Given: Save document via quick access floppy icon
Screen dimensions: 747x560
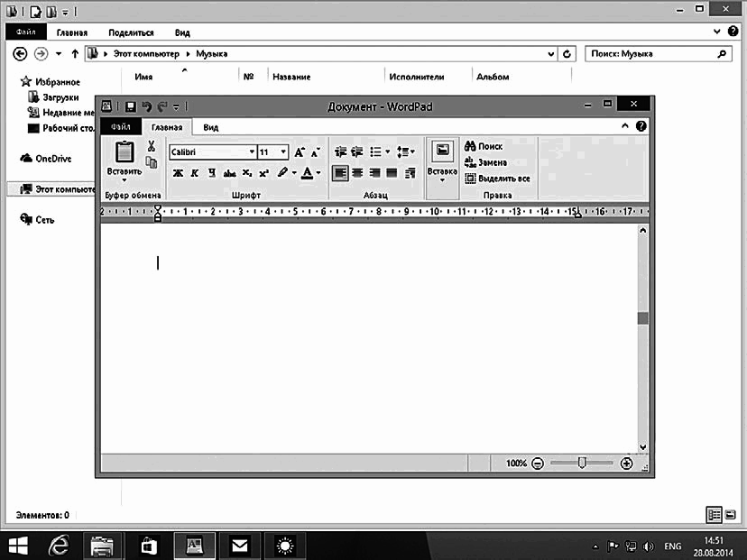Looking at the screenshot, I should point(131,106).
